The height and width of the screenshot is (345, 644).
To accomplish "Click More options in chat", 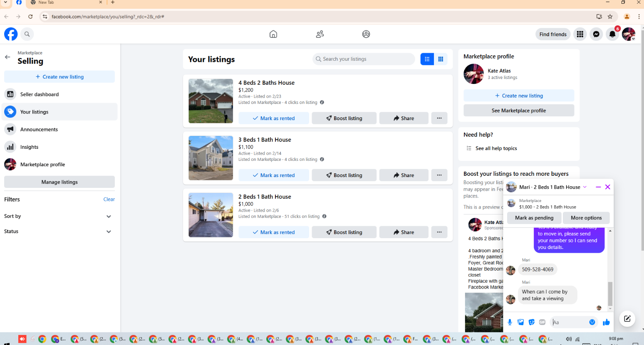I will (586, 218).
